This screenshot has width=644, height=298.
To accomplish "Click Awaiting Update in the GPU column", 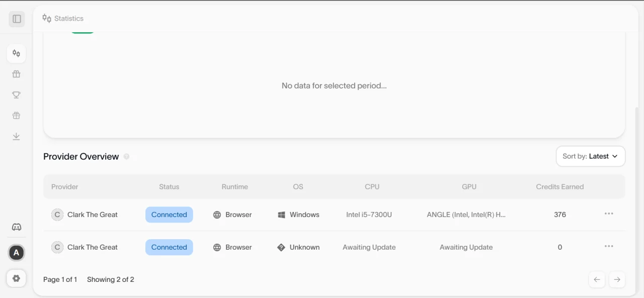I will tap(466, 247).
